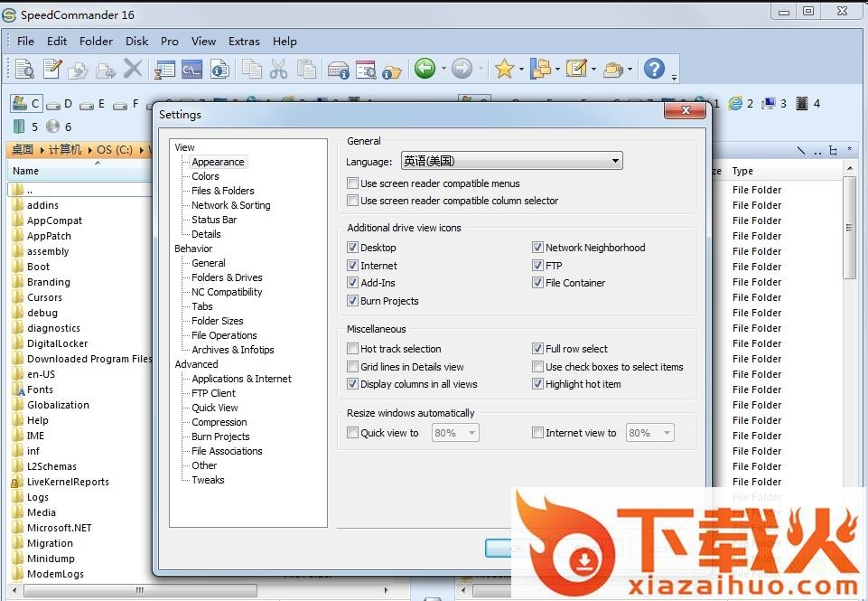Screen dimensions: 868x601
Task: Open the Pro menu
Action: [x=170, y=41]
